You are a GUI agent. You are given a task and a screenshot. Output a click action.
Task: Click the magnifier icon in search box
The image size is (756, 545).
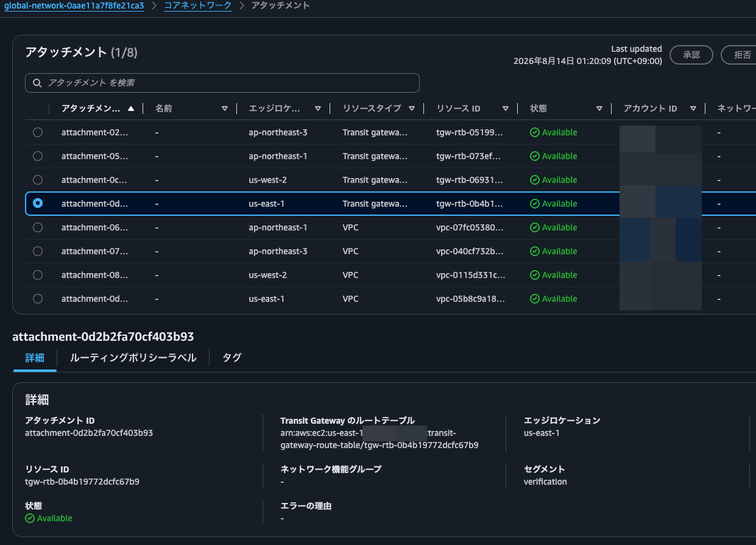[38, 83]
